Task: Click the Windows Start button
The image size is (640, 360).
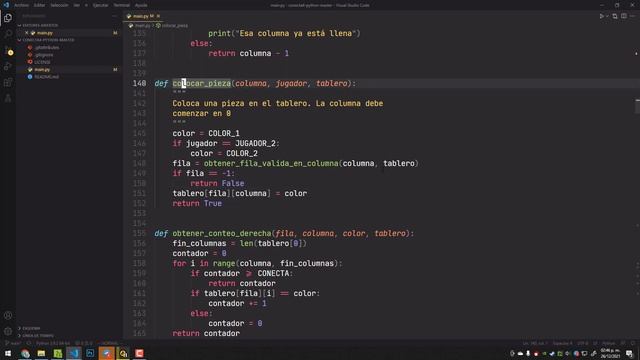Action: (x=8, y=353)
